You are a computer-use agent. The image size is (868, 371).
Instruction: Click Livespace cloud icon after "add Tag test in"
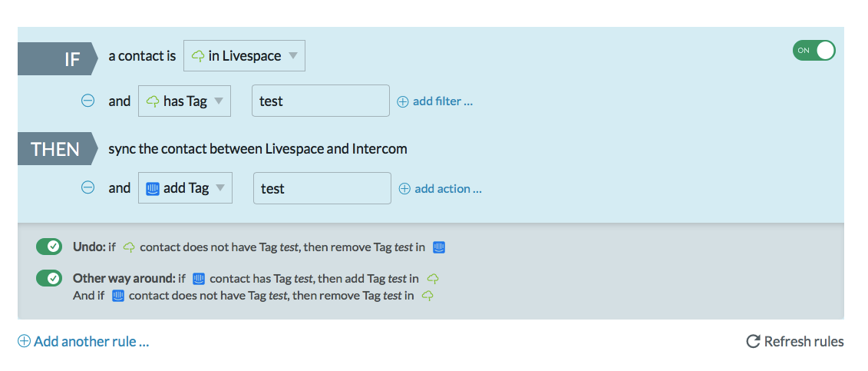(x=434, y=279)
